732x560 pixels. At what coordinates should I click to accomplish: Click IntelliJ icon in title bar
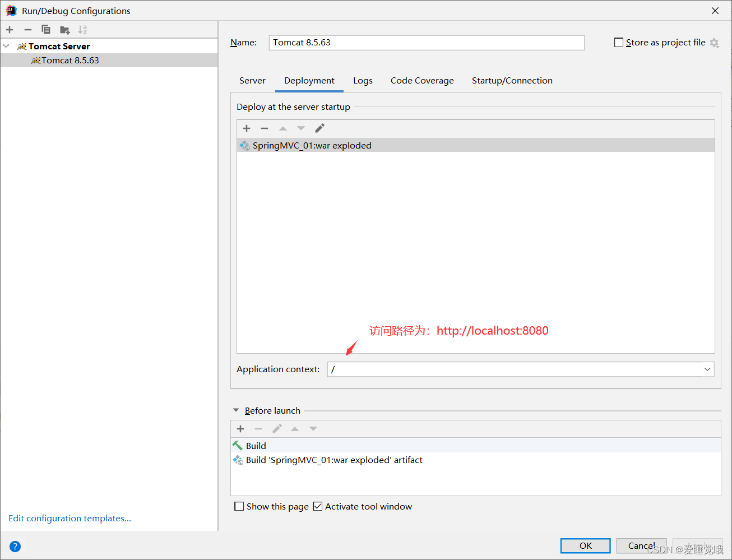click(x=11, y=11)
